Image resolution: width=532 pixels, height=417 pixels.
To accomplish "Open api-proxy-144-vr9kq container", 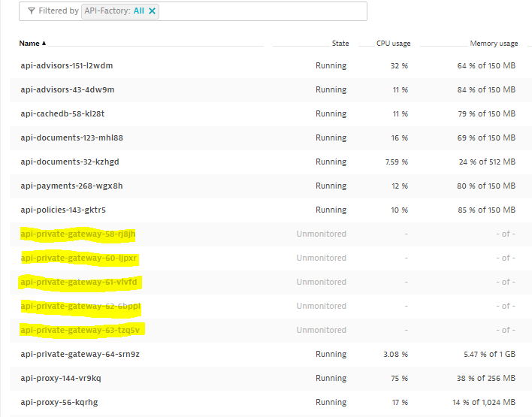I will tap(60, 378).
